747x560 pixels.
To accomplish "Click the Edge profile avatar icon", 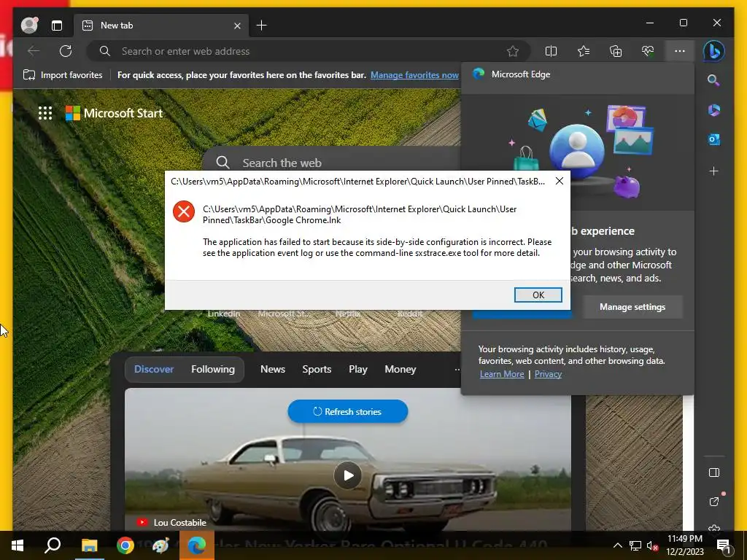I will (29, 26).
